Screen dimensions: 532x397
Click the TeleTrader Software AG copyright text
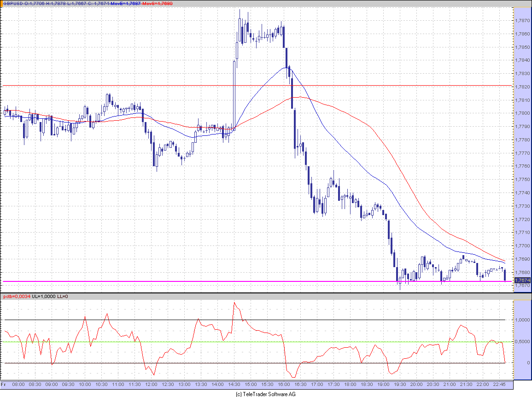(266, 394)
